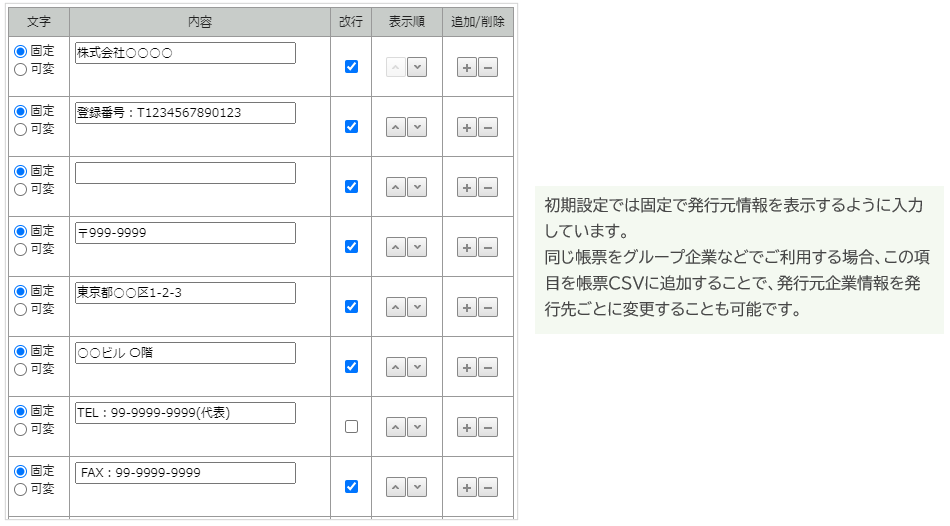950x526 pixels.
Task: Enable line break checkbox for TEL row
Action: point(351,426)
